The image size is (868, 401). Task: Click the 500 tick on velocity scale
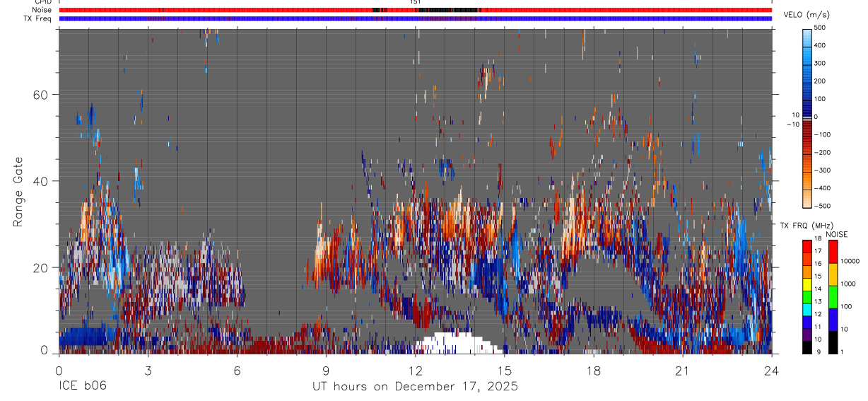point(821,28)
